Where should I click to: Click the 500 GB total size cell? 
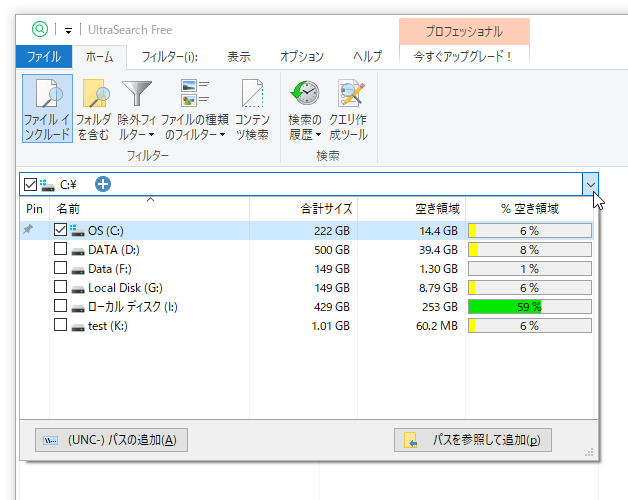(332, 250)
